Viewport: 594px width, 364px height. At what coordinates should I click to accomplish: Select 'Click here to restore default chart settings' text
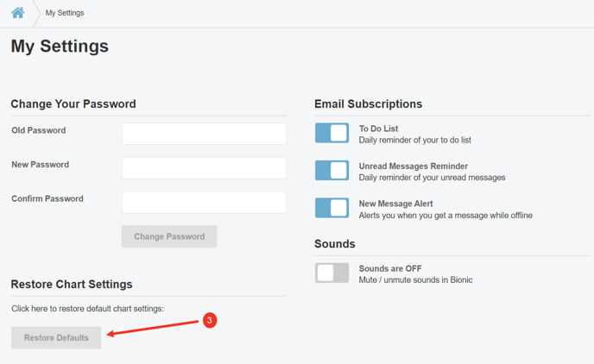pyautogui.click(x=87, y=309)
